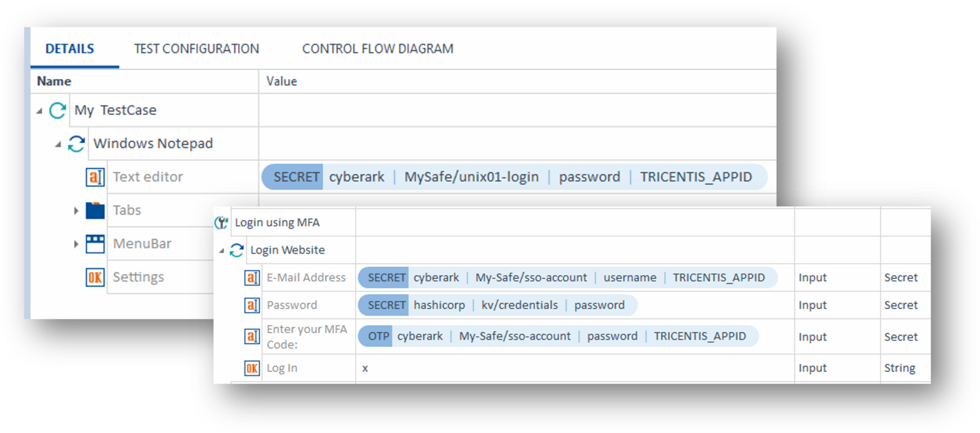Click the loop icon beside Windows Notepad
The height and width of the screenshot is (433, 980).
pos(76,143)
